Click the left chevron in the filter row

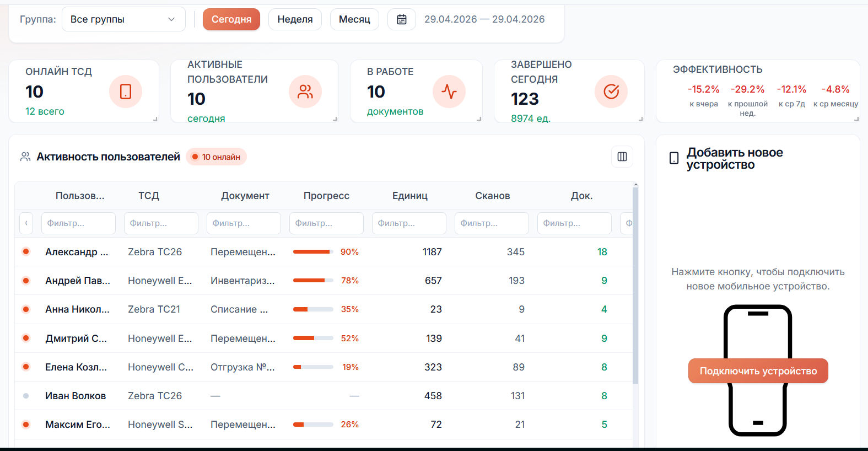click(26, 223)
